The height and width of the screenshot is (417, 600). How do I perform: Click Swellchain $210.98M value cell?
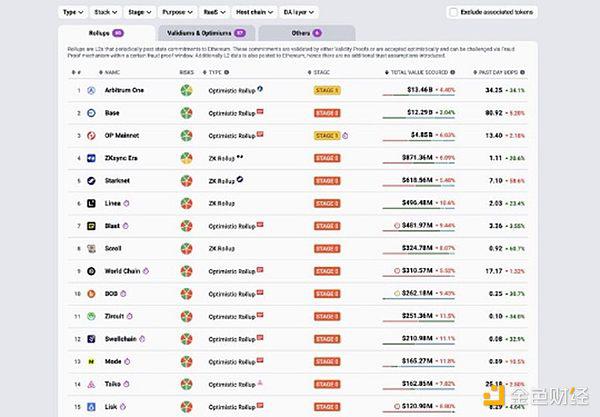[x=417, y=338]
